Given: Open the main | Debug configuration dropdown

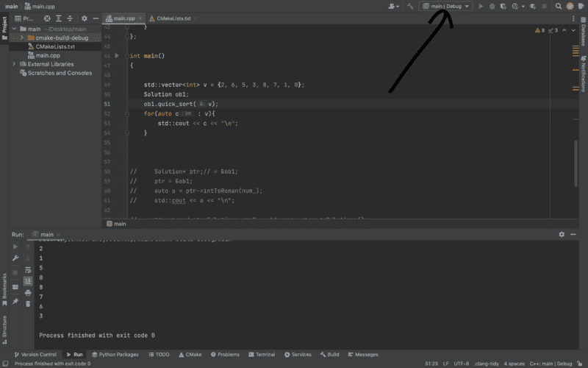Looking at the screenshot, I should pyautogui.click(x=446, y=6).
